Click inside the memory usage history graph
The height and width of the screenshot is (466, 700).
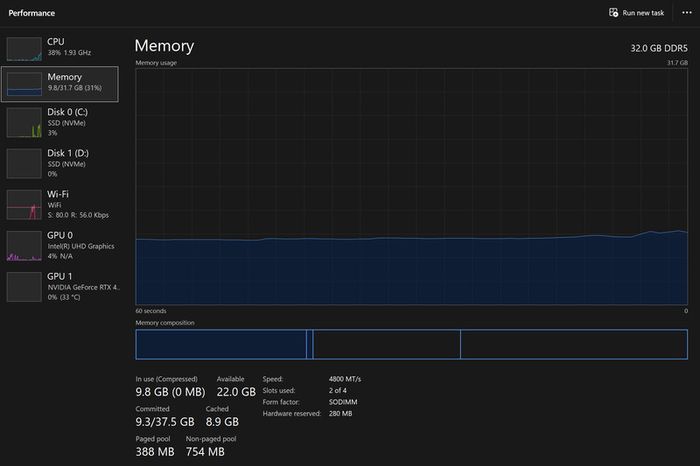point(412,187)
